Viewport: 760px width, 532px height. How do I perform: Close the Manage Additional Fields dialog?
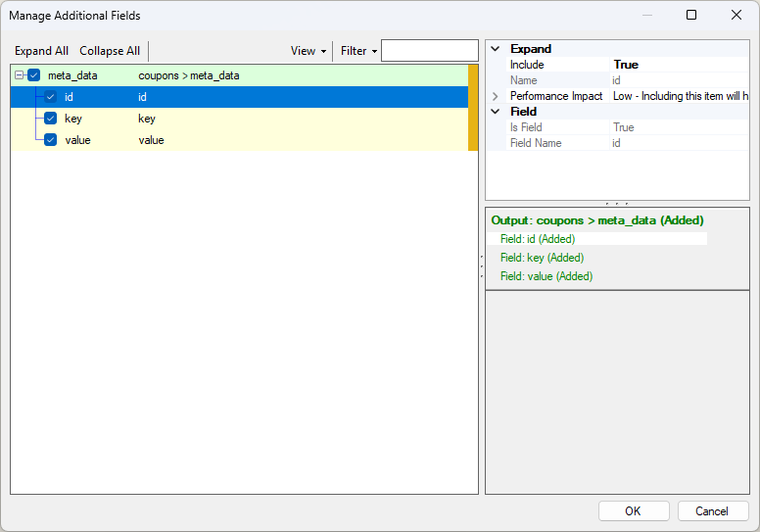click(736, 15)
